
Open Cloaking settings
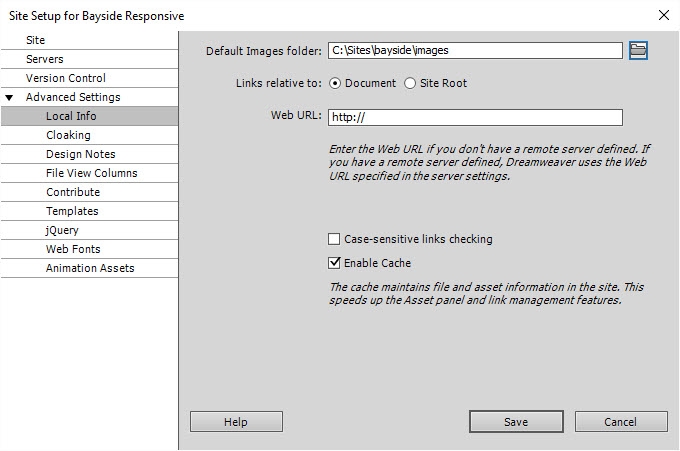(68, 135)
